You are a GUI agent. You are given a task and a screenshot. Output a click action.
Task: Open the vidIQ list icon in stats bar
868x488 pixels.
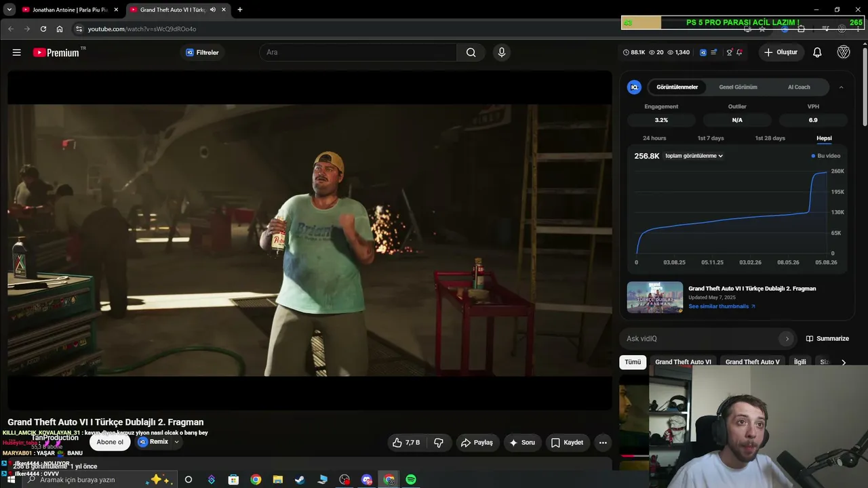(714, 52)
